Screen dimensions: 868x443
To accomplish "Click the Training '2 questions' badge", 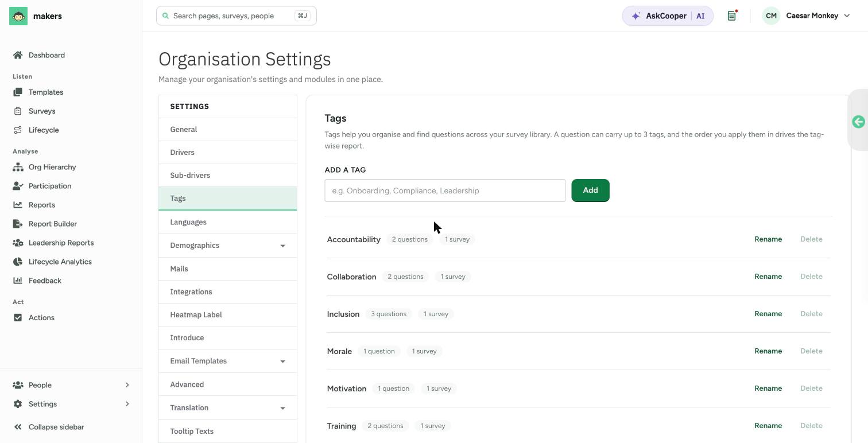I will 385,426.
